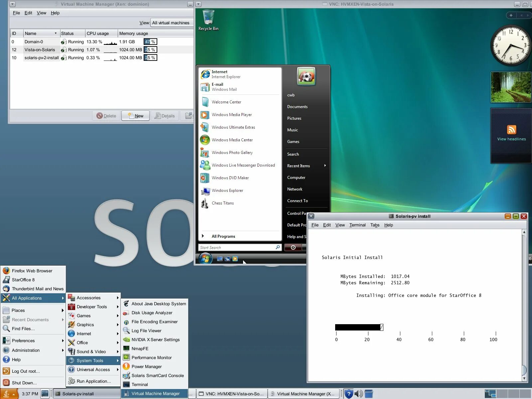This screenshot has width=532, height=399.
Task: Launch Internet Explorer from Start menu
Action: pyautogui.click(x=240, y=74)
